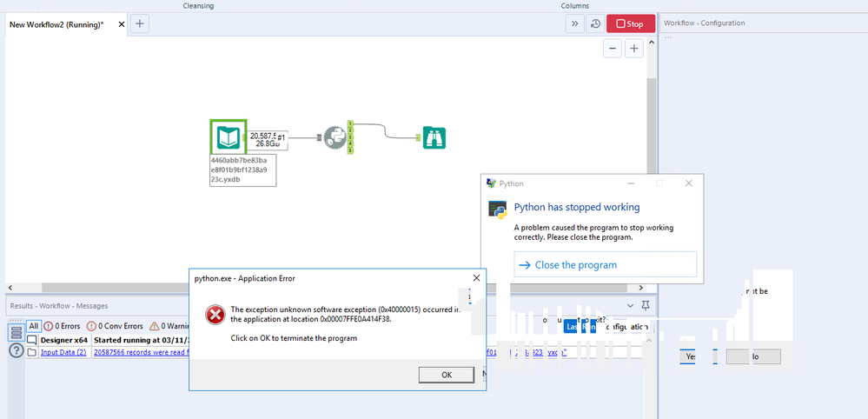Filter messages by 0 Conv Errors
The width and height of the screenshot is (868, 419).
pos(115,326)
